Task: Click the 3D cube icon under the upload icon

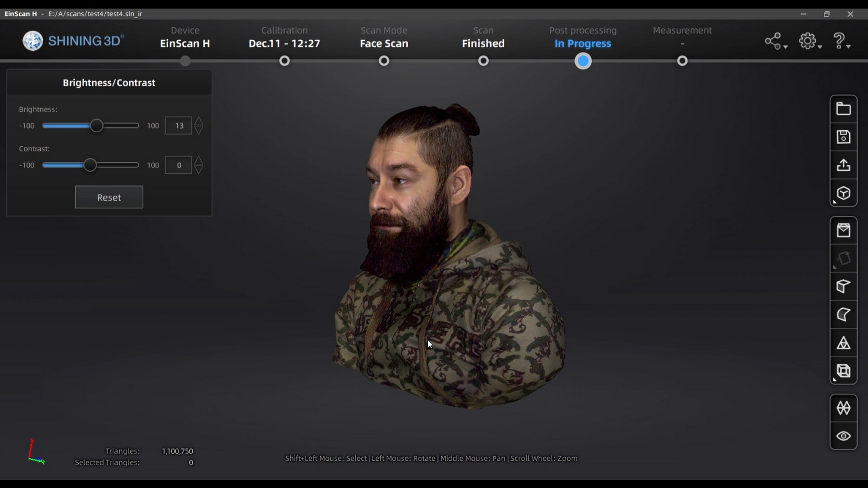Action: pos(843,193)
